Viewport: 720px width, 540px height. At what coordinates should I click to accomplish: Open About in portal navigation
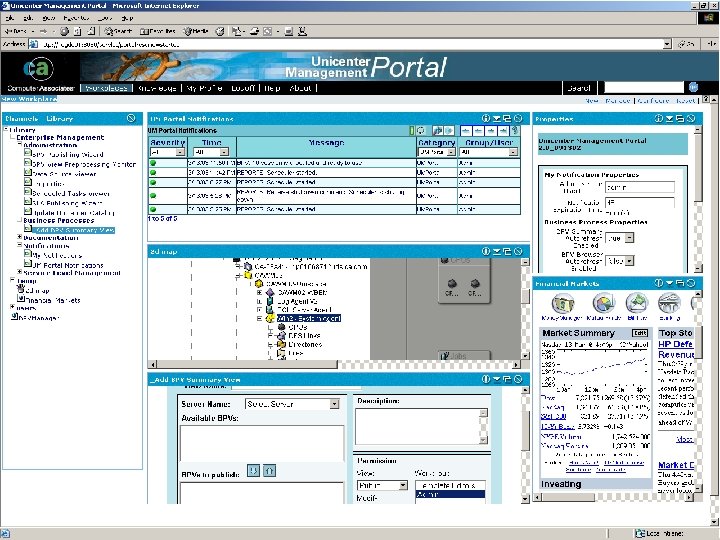[300, 88]
